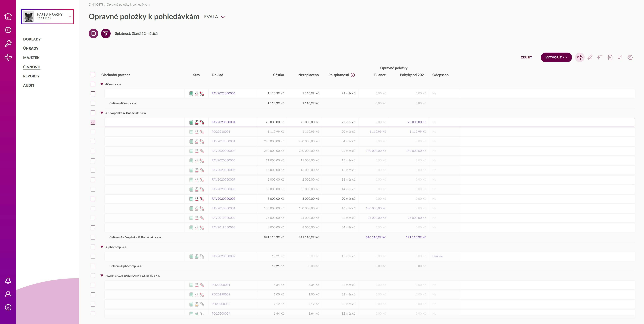Check the FAV2021000006 row checkbox
Screen dimensions: 644x324
pyautogui.click(x=93, y=94)
